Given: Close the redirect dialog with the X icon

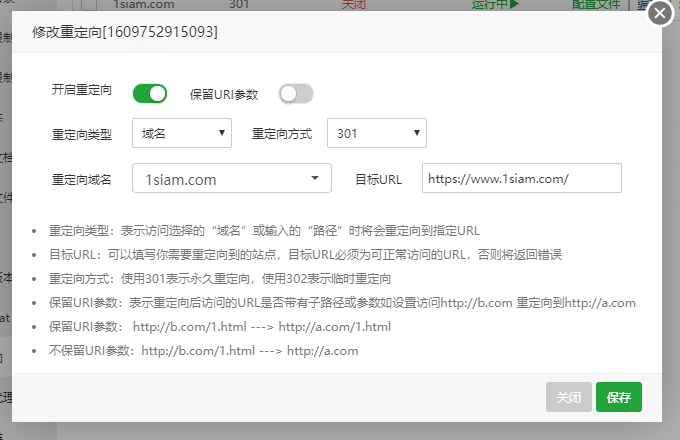Looking at the screenshot, I should pos(660,13).
